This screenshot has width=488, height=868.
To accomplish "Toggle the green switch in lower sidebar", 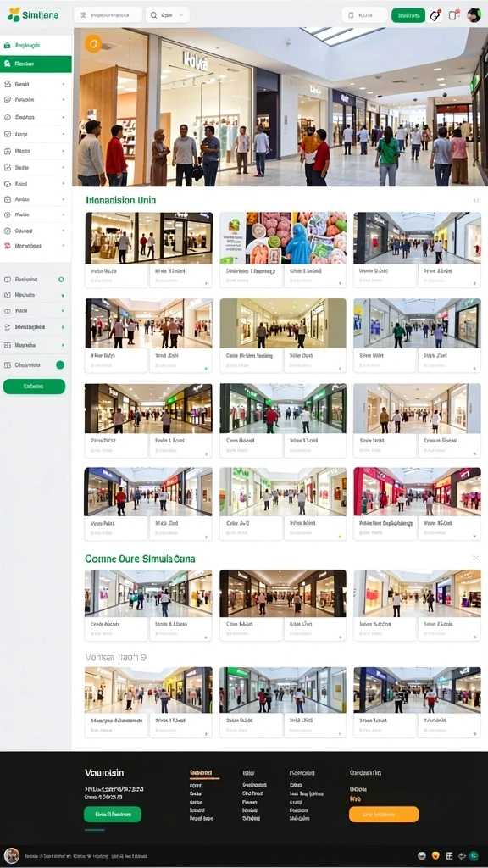I will [60, 364].
